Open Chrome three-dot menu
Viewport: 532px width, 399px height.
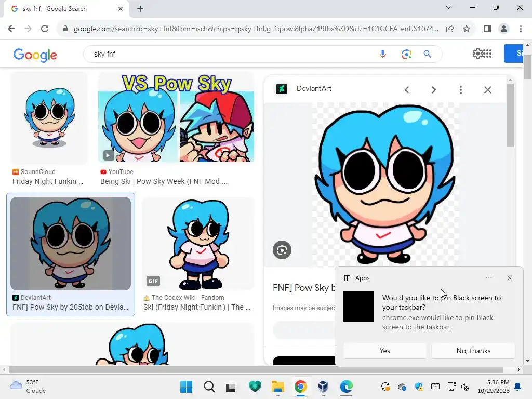[x=521, y=29]
